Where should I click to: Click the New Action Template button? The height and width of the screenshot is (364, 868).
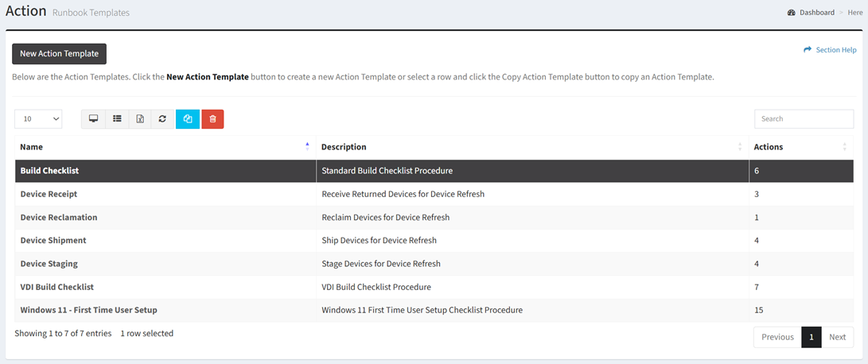tap(60, 54)
